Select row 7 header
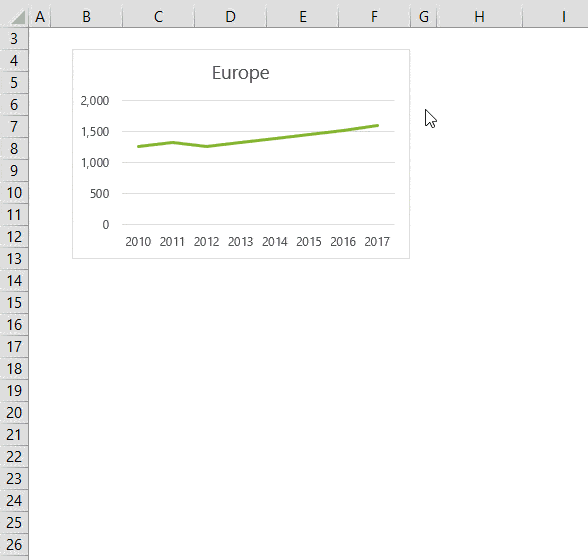Viewport: 588px width, 560px height. (x=14, y=127)
